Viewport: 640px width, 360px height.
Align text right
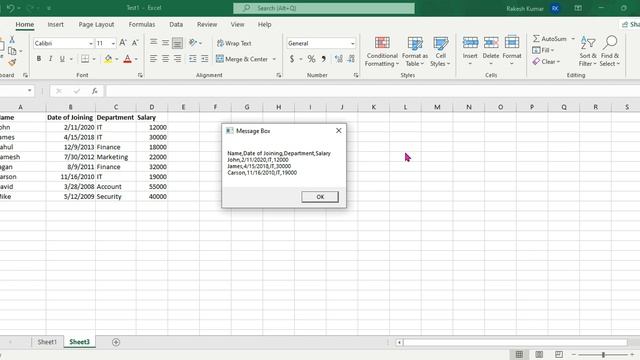pyautogui.click(x=178, y=59)
